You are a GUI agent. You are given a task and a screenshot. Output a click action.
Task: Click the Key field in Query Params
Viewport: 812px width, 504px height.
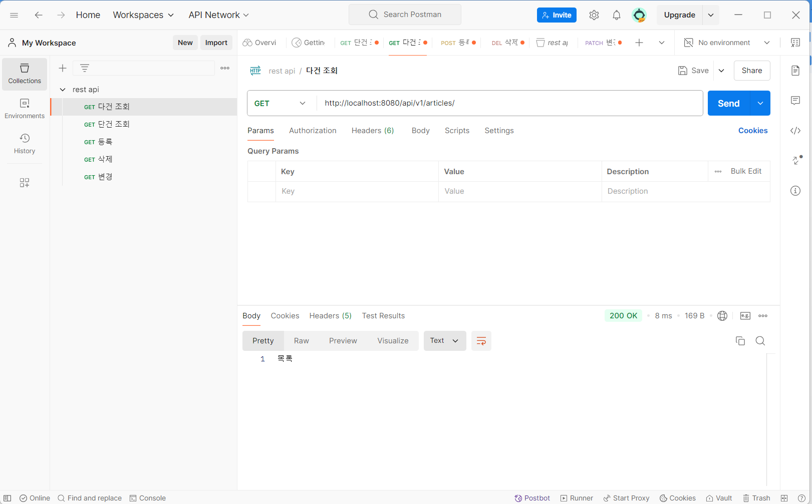point(357,191)
